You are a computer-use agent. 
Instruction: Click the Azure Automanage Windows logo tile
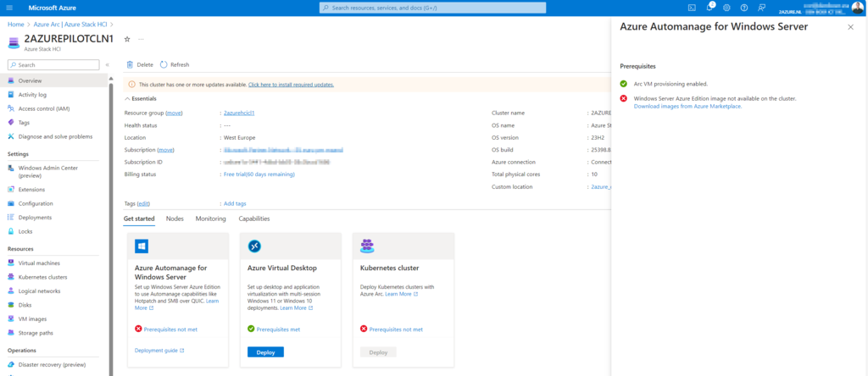click(x=142, y=246)
